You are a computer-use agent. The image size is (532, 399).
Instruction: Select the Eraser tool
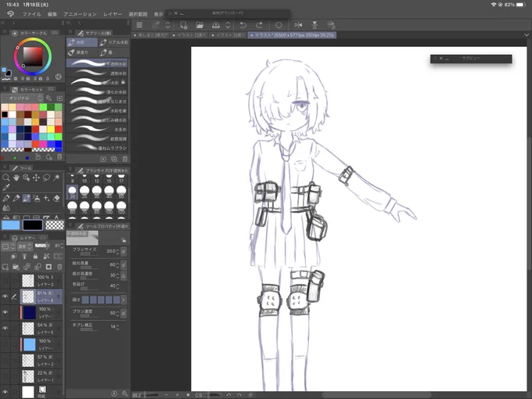(56, 198)
